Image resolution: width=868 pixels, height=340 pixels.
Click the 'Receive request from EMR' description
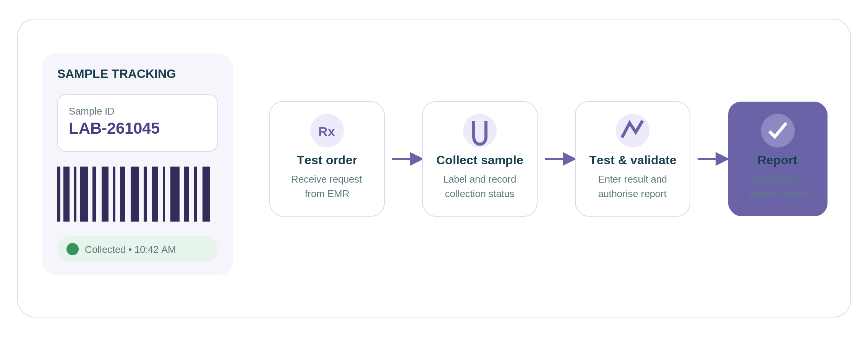[327, 186]
